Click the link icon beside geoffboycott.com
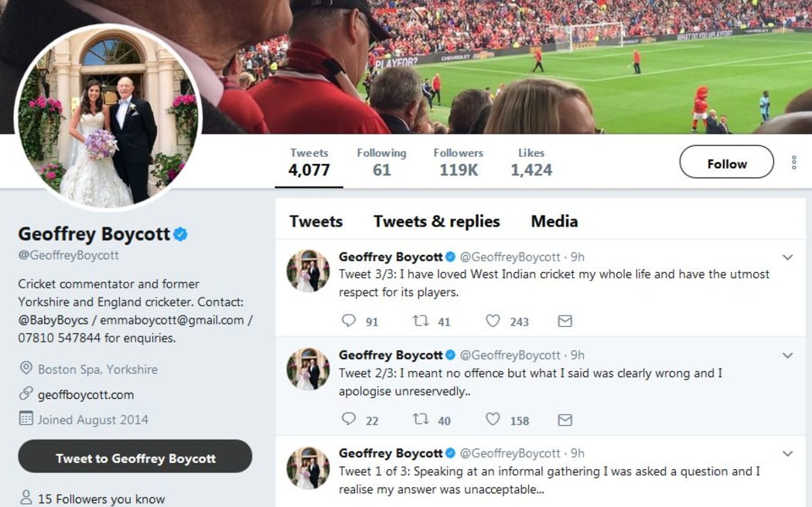 click(x=26, y=394)
